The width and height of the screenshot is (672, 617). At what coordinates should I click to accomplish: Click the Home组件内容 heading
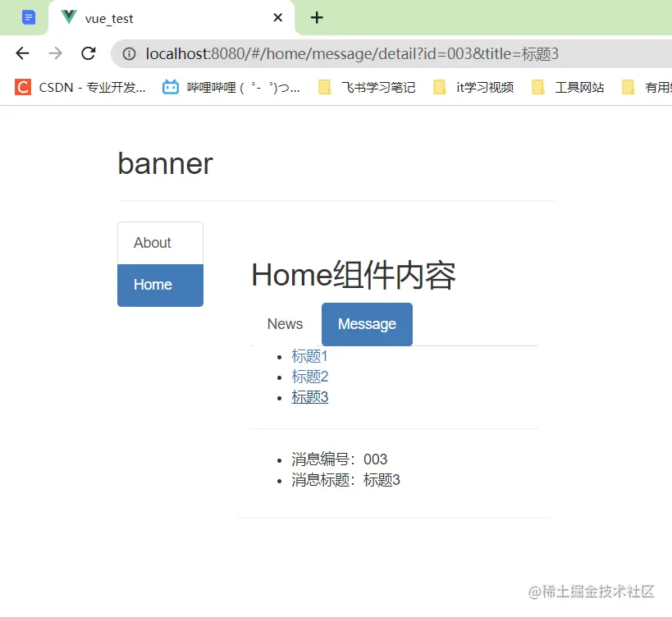click(354, 275)
